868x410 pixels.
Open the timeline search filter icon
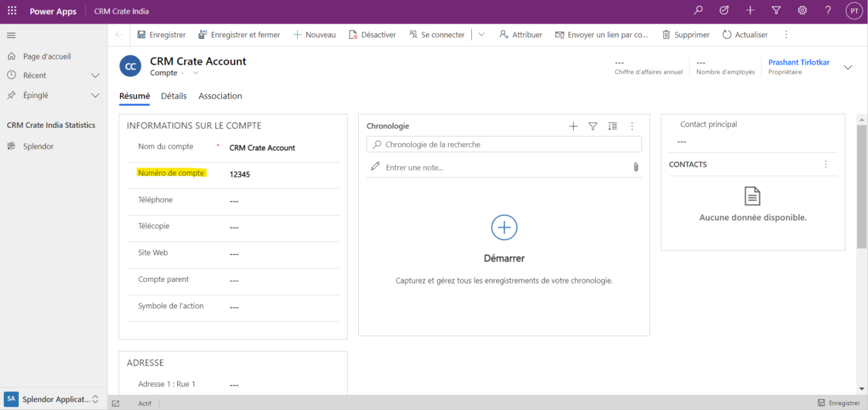[x=593, y=126]
